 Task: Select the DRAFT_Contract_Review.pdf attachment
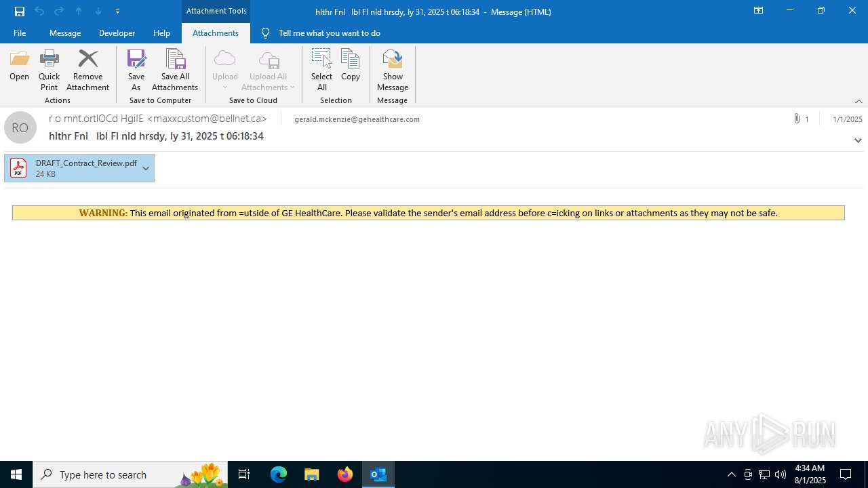tap(79, 168)
